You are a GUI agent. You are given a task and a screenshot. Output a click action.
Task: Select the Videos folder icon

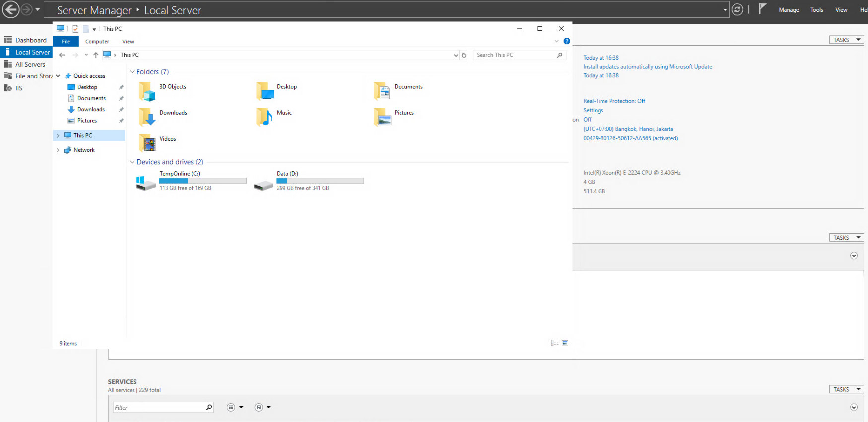[x=147, y=143]
